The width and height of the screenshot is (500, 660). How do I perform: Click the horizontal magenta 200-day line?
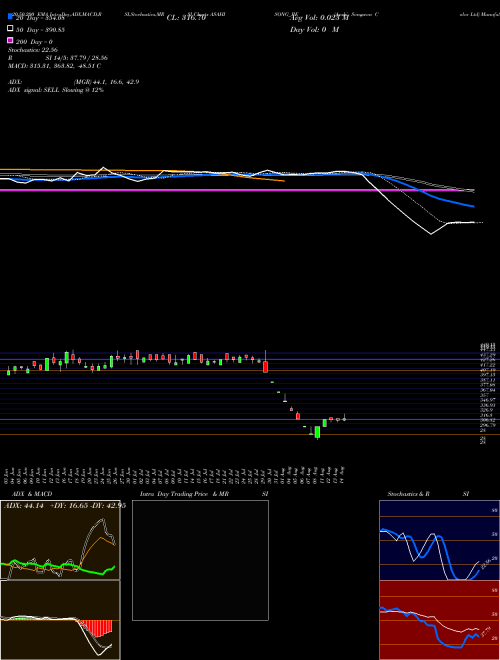237,190
